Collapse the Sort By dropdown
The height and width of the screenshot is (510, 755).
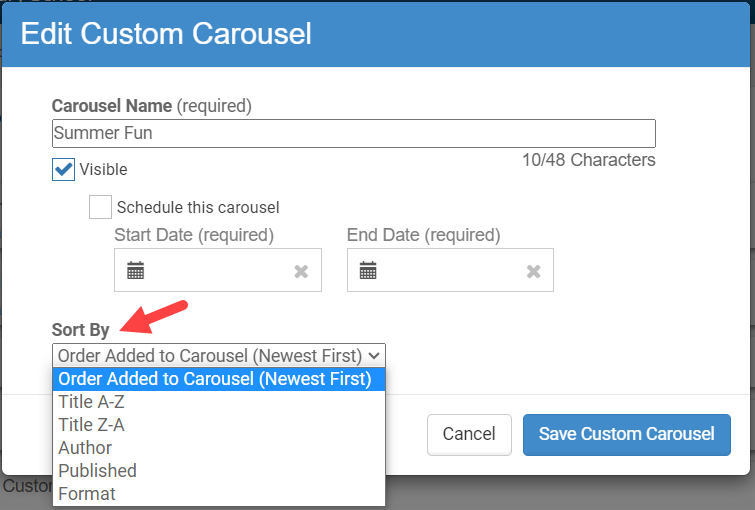point(219,355)
